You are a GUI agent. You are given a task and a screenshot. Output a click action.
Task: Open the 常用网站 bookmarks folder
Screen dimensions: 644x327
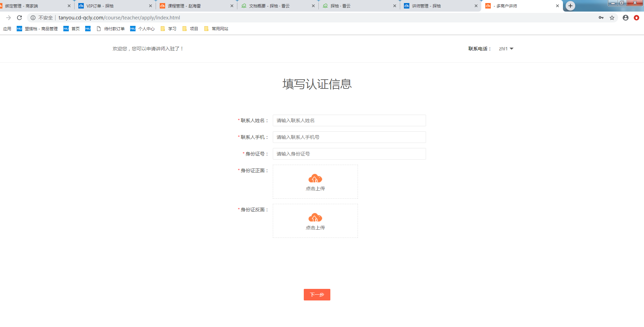click(x=216, y=29)
